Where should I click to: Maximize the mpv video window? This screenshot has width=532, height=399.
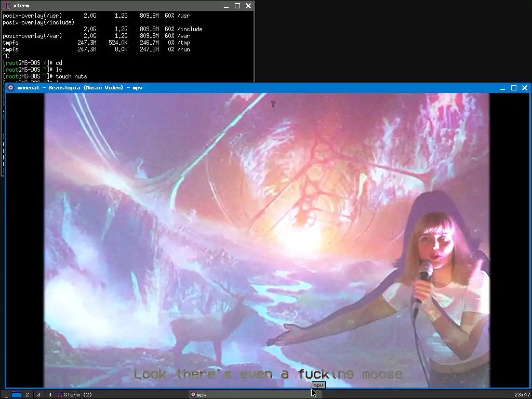point(514,88)
